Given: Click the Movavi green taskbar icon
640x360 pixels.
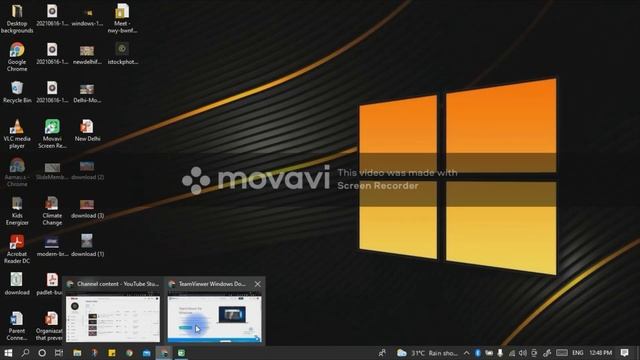Looking at the screenshot, I should point(181,353).
